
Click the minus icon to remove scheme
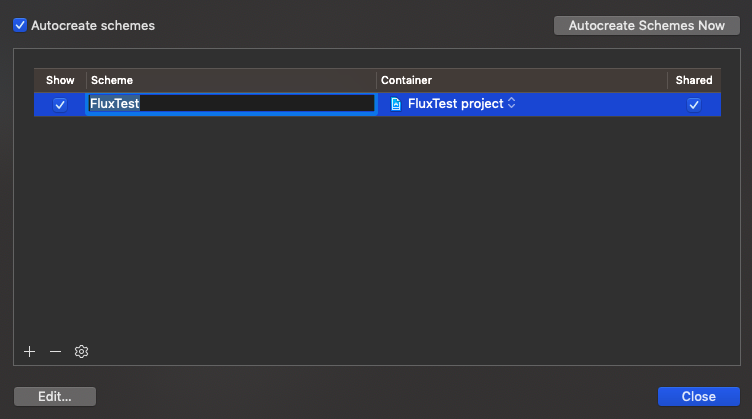(55, 351)
